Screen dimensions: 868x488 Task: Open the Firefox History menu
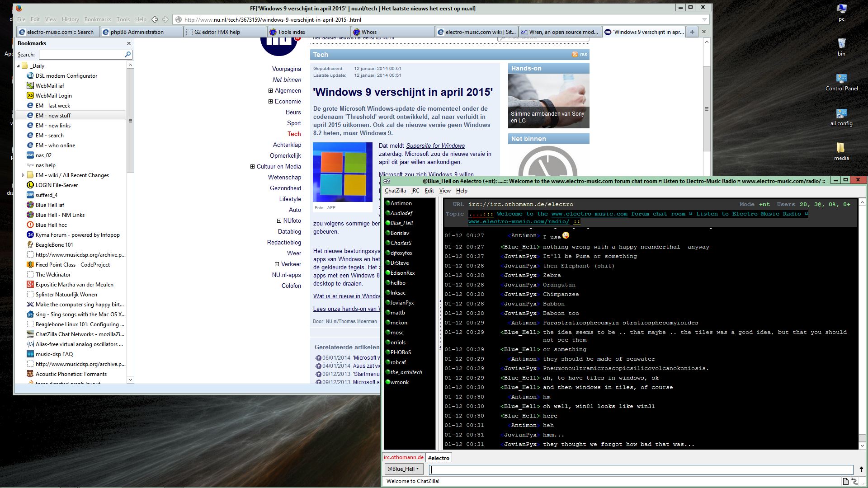click(70, 19)
